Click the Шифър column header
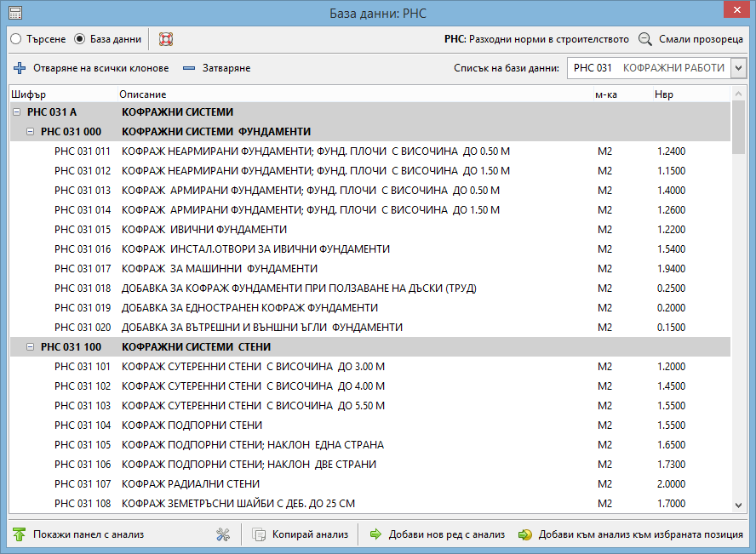This screenshot has height=554, width=756. tap(28, 94)
